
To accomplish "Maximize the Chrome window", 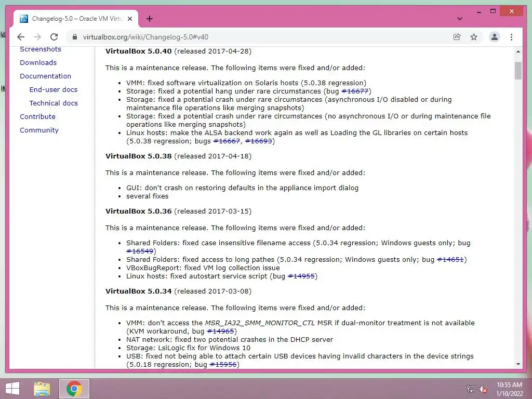I will coord(493,11).
